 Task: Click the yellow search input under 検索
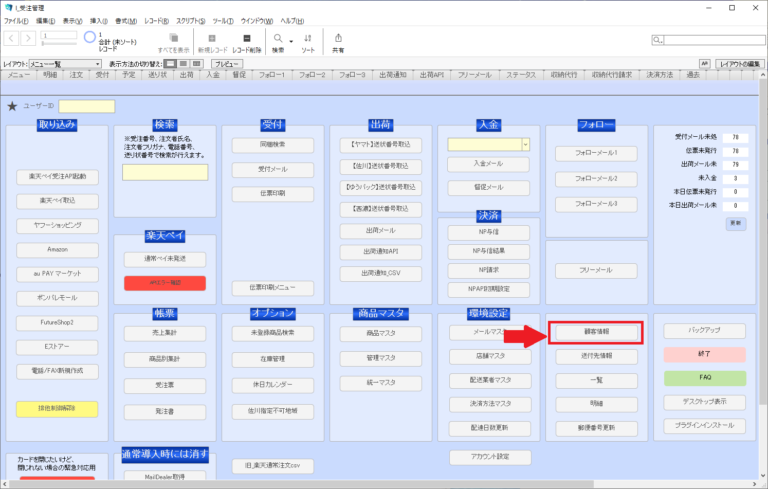tap(165, 172)
